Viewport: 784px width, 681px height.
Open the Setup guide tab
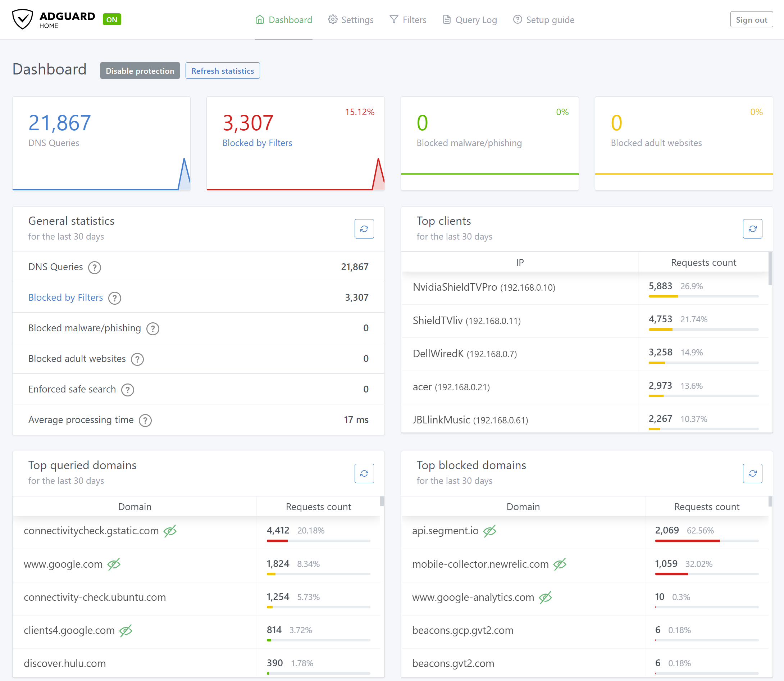coord(543,20)
